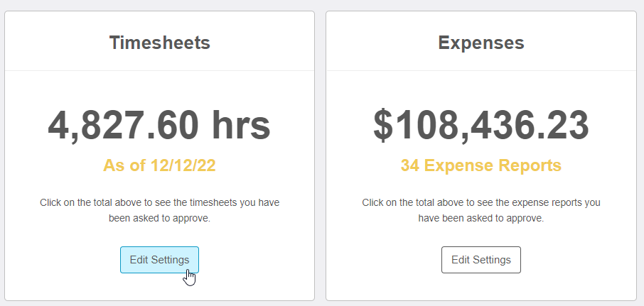Click the date 12/12/22 in Timesheets
Screen dimensions: 644x306
tap(183, 165)
